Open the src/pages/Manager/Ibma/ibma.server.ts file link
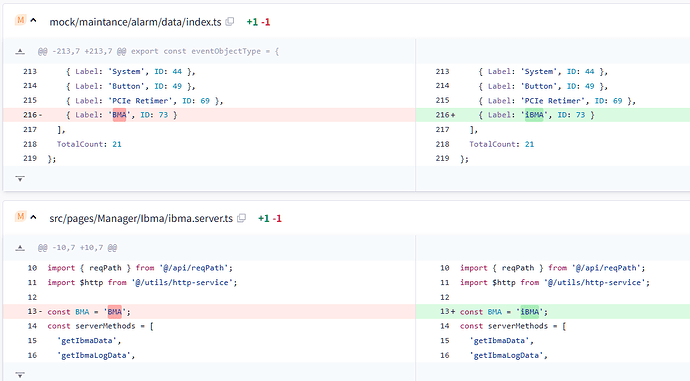Viewport: 690px width, 381px height. (x=141, y=218)
